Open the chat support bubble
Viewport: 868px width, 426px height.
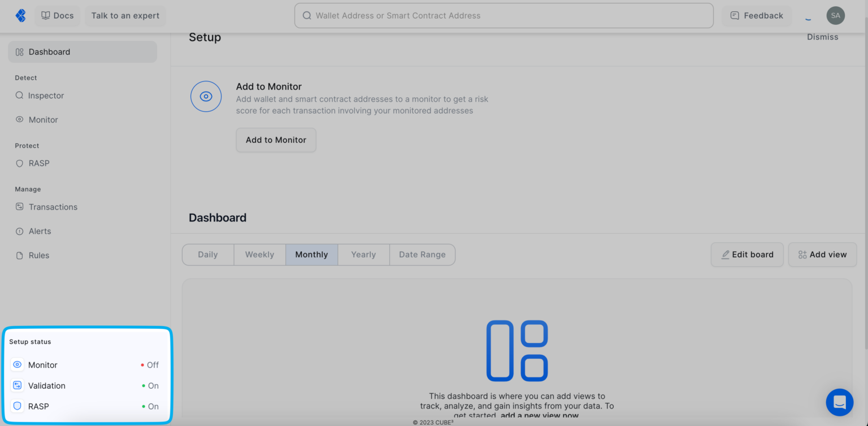[839, 402]
